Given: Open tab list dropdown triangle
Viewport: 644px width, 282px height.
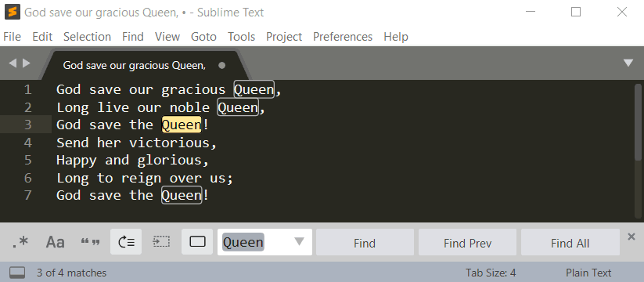Looking at the screenshot, I should [628, 63].
